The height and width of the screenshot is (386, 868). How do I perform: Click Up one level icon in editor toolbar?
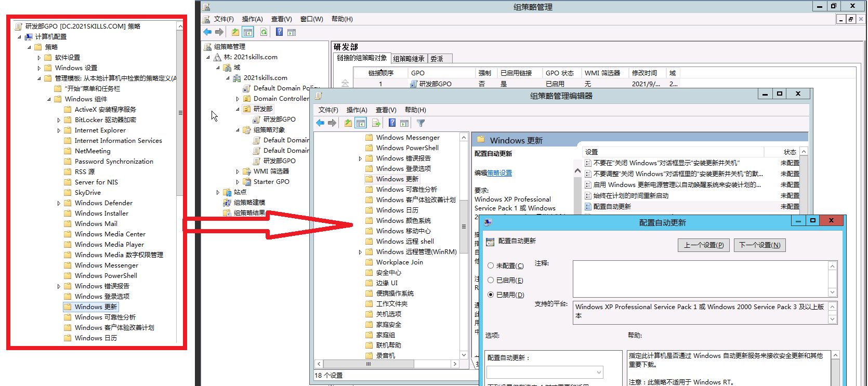(348, 123)
